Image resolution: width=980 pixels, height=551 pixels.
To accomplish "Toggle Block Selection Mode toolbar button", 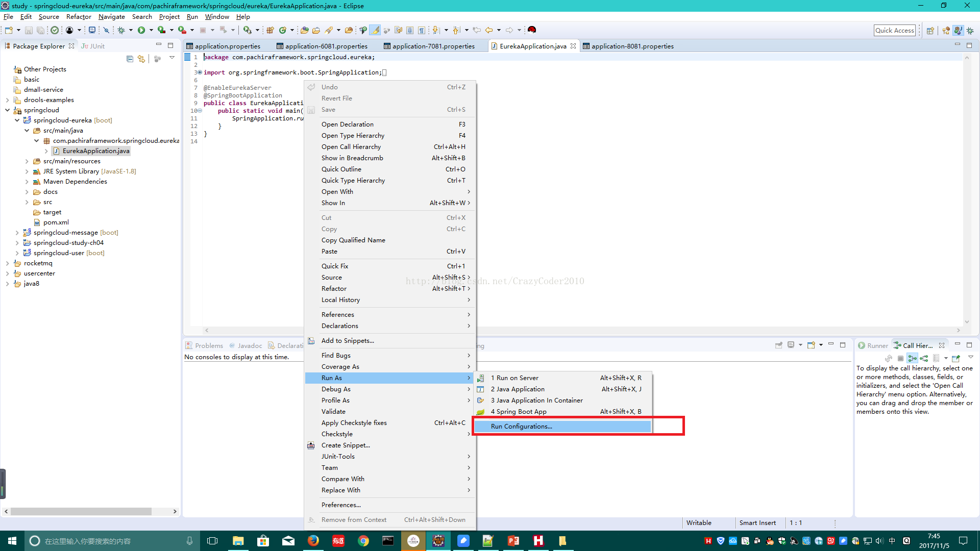I will click(410, 30).
